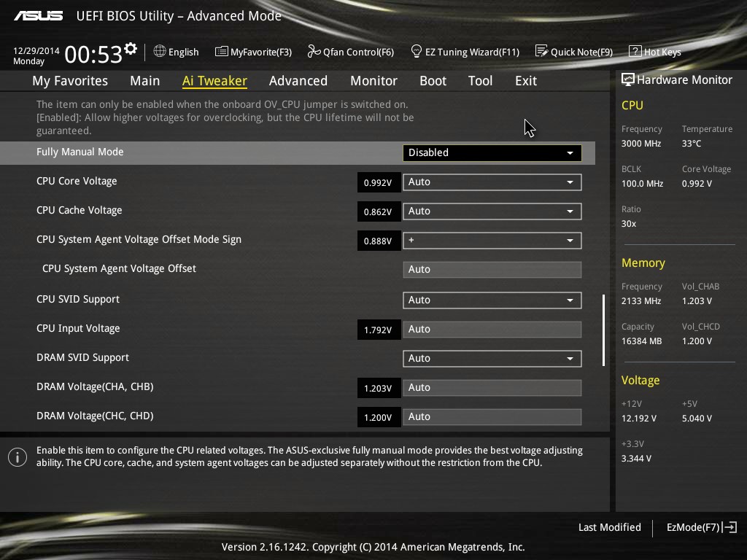747x560 pixels.
Task: Open DRAM SVID Support dropdown
Action: (492, 359)
